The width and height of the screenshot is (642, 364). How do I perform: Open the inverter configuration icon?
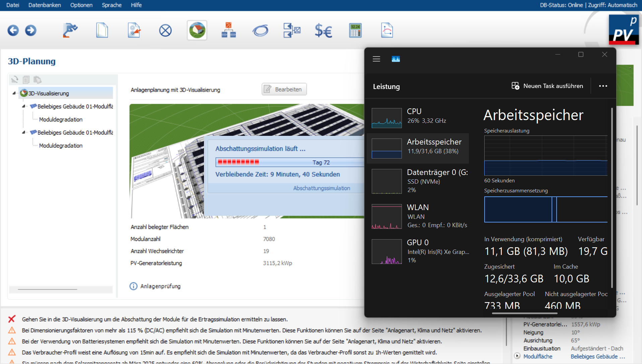pos(229,30)
